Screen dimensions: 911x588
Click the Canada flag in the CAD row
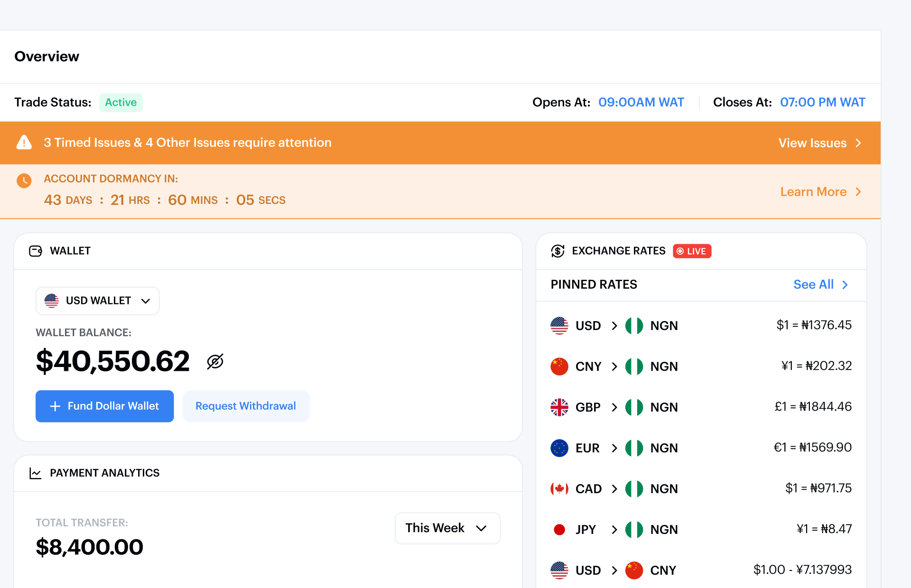pos(559,489)
